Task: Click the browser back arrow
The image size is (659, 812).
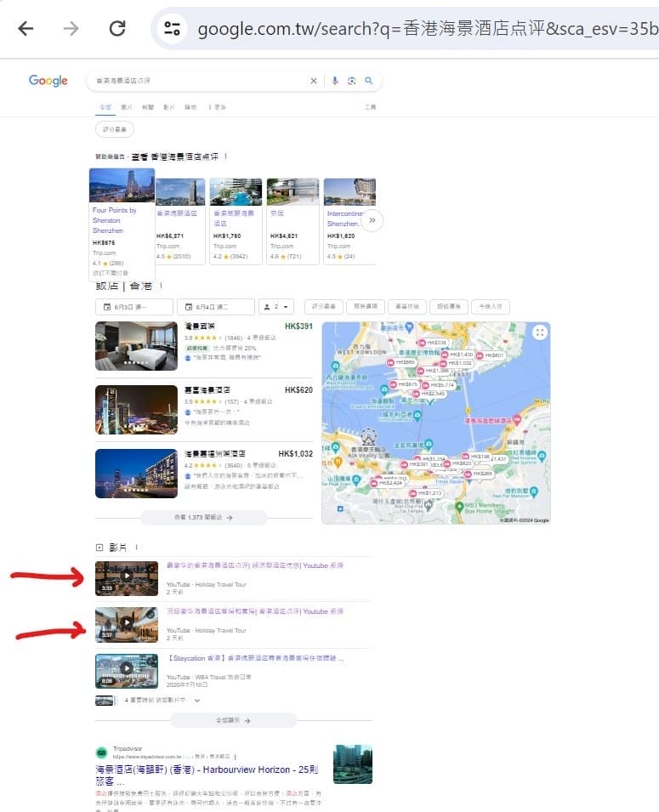Action: coord(26,29)
